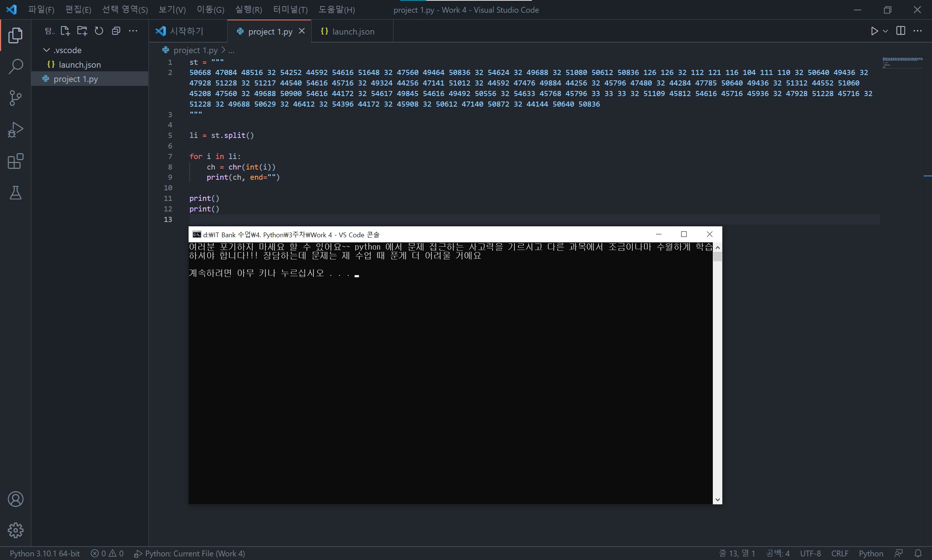Collapse the .vscode folder
Viewport: 932px width, 560px height.
[47, 50]
